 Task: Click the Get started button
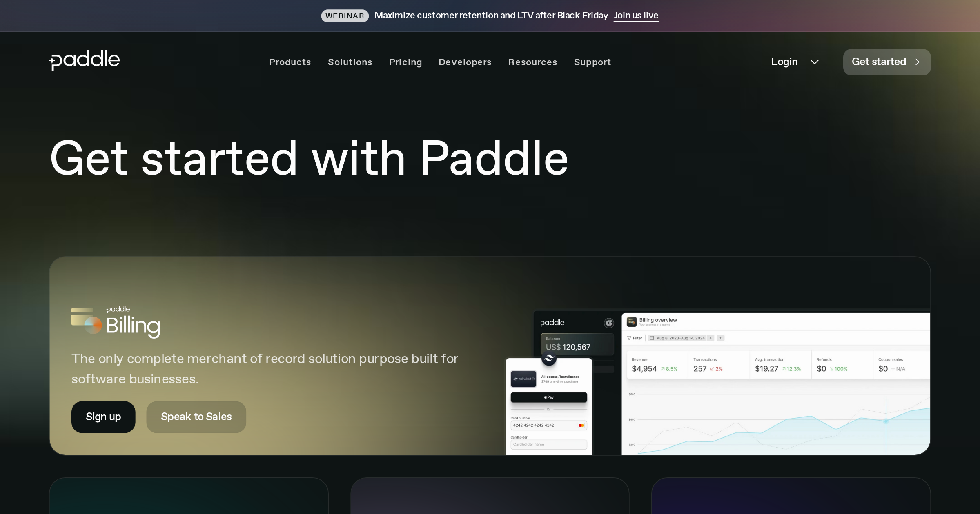pyautogui.click(x=887, y=62)
